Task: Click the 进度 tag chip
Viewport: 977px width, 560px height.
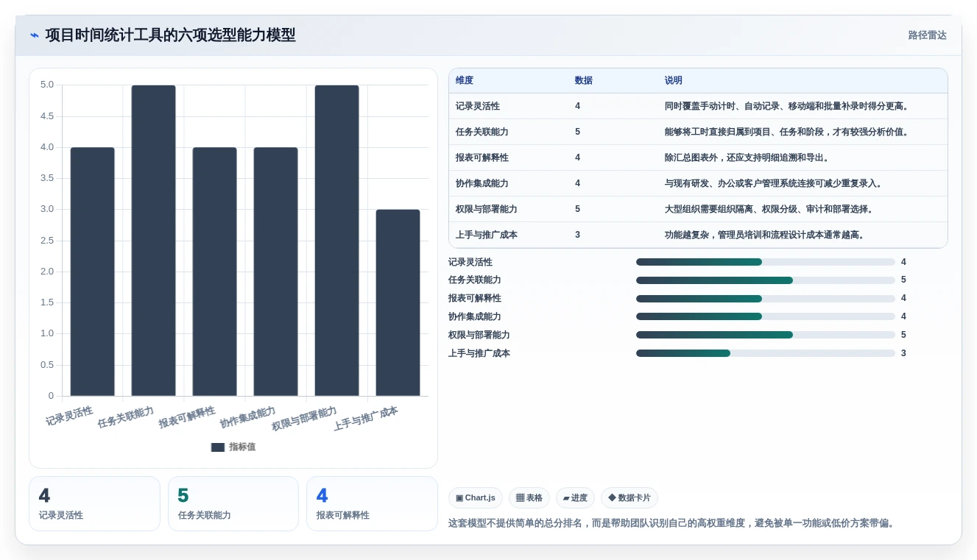Action: click(x=575, y=498)
